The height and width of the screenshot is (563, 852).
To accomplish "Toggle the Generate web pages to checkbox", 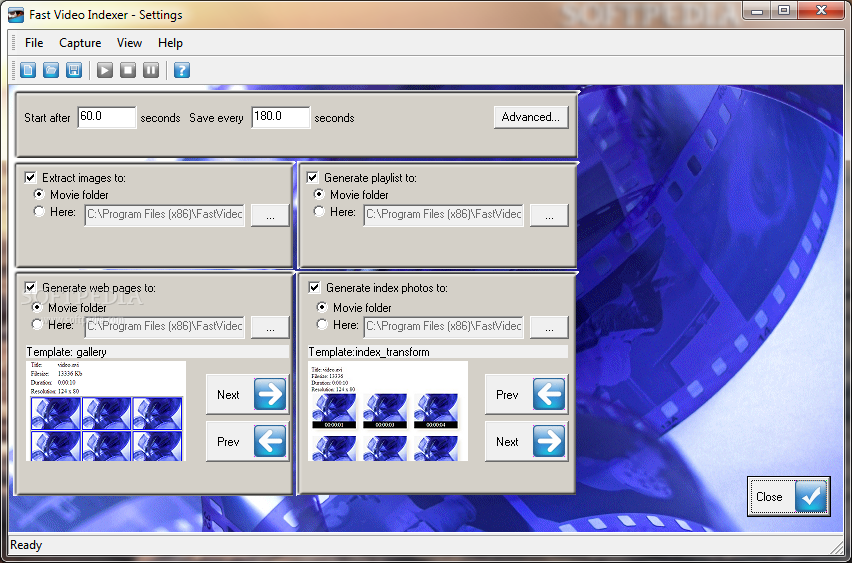I will [30, 287].
